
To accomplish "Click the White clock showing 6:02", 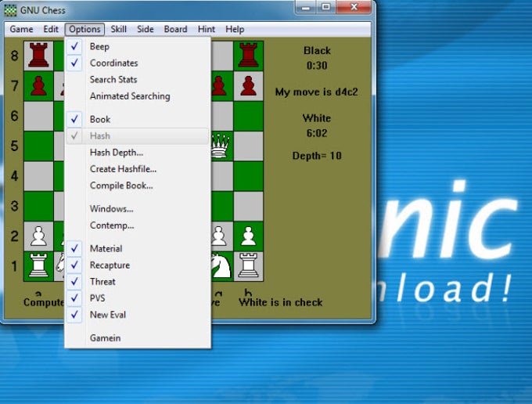I will coord(317,133).
